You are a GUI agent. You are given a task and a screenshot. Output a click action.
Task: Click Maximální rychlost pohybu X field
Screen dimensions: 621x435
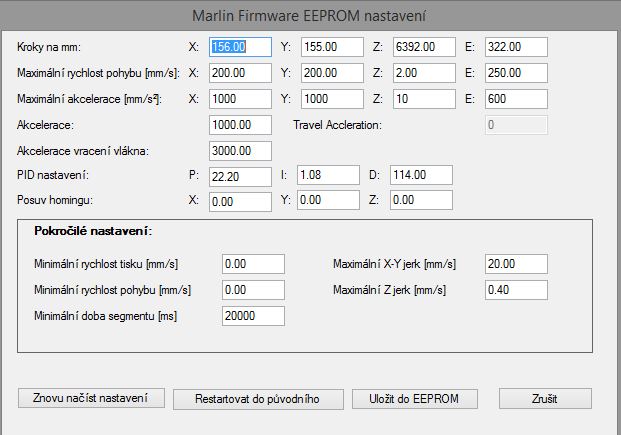click(241, 73)
